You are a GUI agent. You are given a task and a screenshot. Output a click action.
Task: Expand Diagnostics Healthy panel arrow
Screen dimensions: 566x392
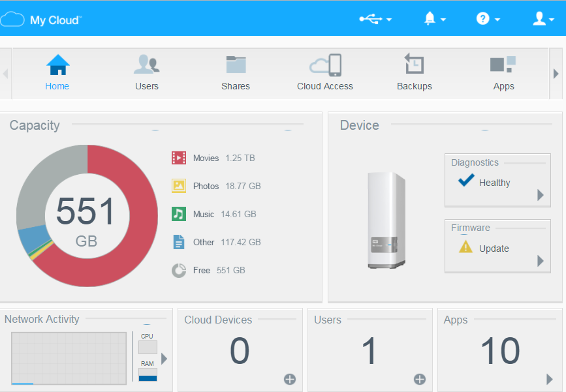coord(541,195)
